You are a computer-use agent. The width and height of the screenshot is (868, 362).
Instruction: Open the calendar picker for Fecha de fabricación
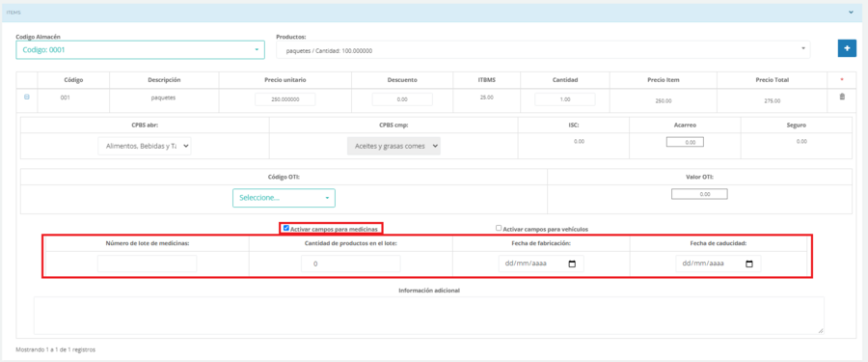pos(572,265)
